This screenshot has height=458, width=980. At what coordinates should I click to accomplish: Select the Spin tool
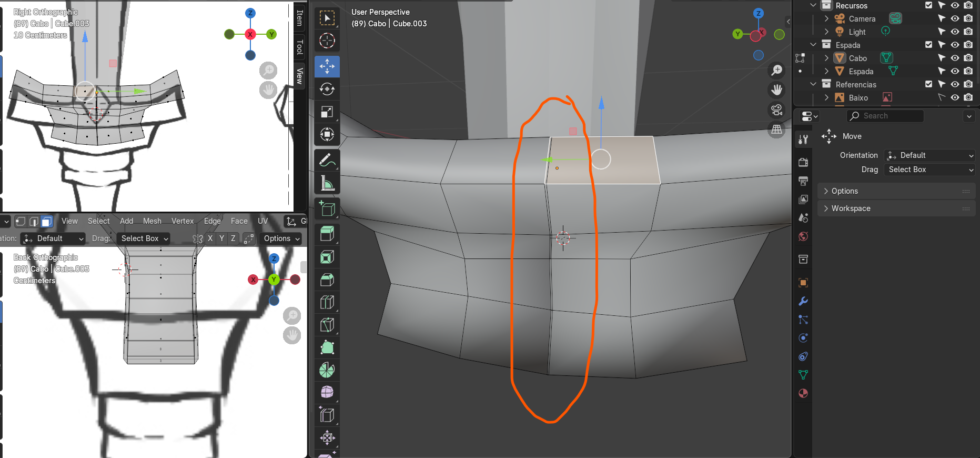click(x=327, y=370)
